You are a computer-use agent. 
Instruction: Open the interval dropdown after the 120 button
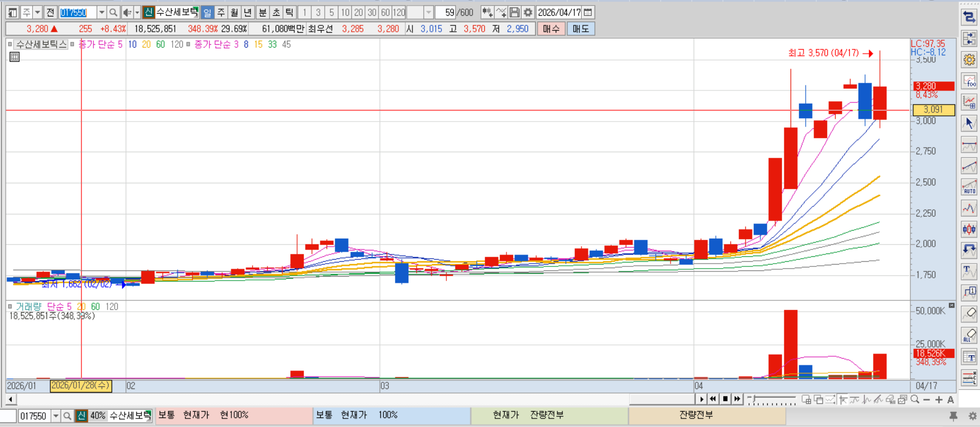click(x=428, y=12)
